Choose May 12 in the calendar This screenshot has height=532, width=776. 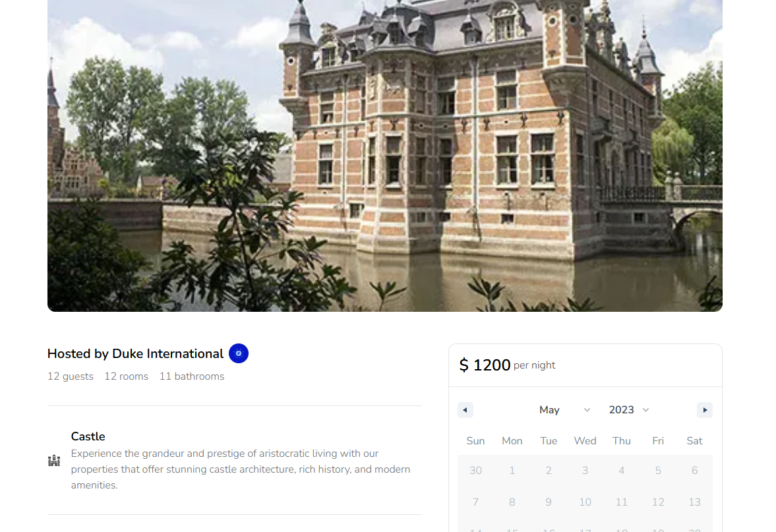(658, 502)
